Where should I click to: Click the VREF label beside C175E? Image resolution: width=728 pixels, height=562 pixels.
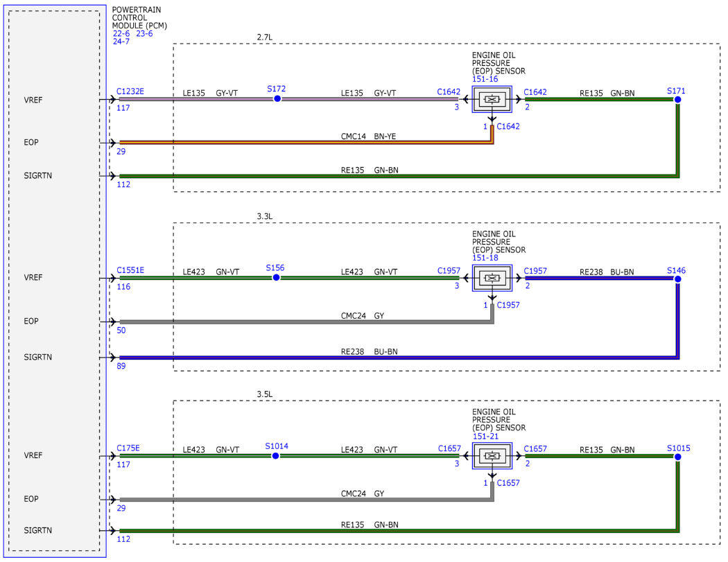click(x=33, y=456)
